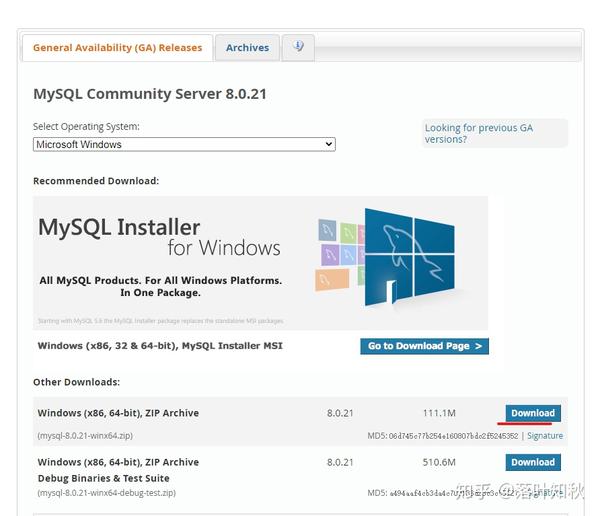Click the MySQL Installer for Windows banner

click(260, 263)
